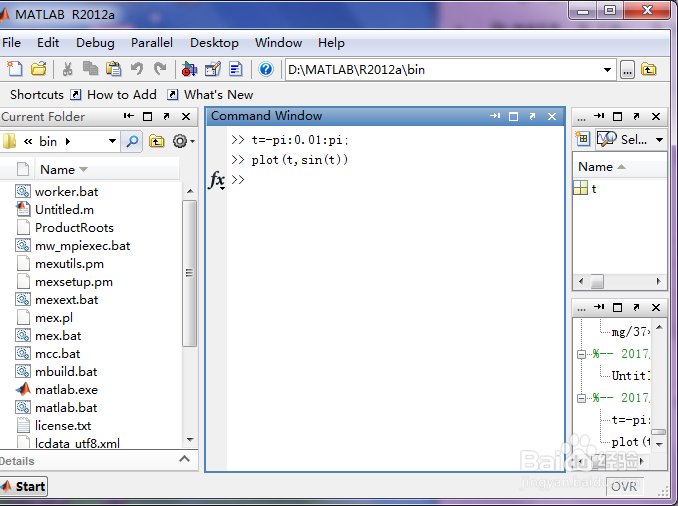Screen dimensions: 678x506
Task: Click the Paste clipboard icon
Action: click(x=114, y=69)
